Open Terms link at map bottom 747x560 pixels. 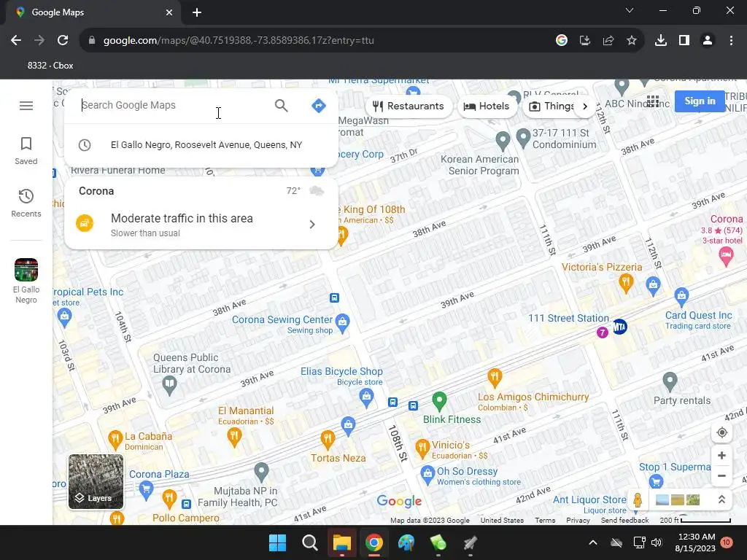tap(545, 520)
